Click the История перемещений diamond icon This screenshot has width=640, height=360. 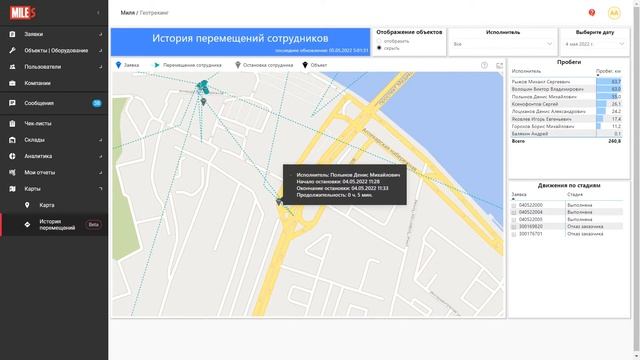pos(27,224)
